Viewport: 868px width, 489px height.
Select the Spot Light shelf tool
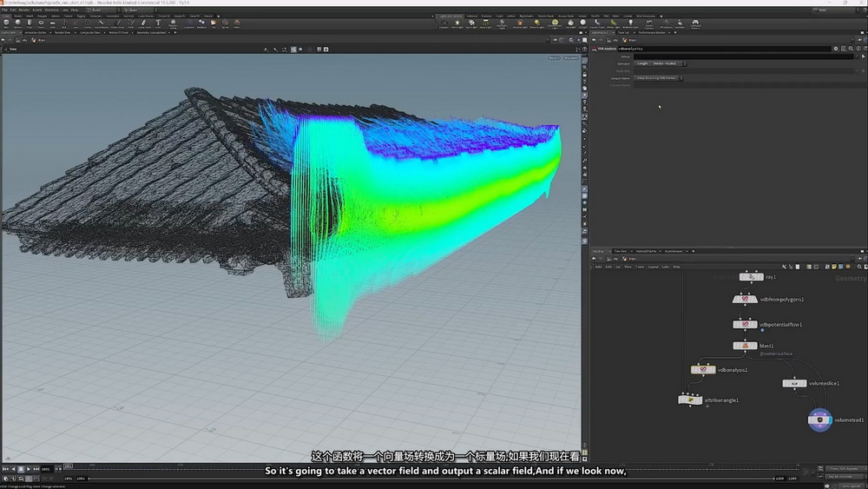(471, 23)
